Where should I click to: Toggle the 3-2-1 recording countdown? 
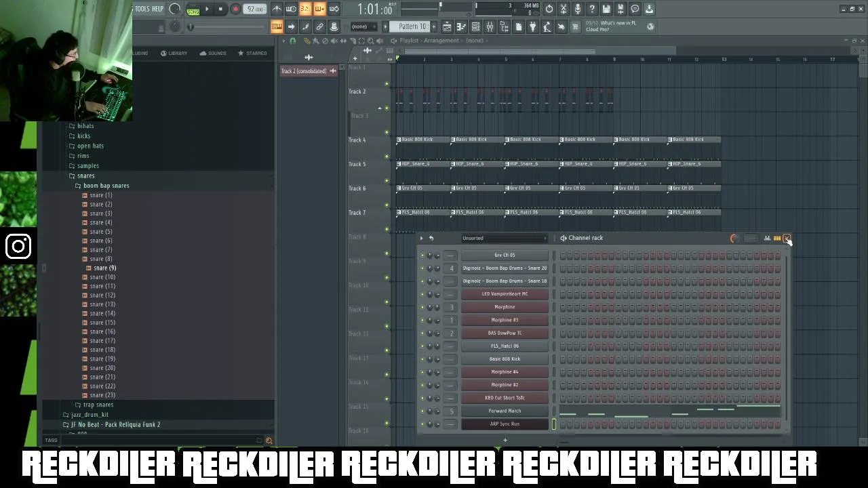point(305,9)
